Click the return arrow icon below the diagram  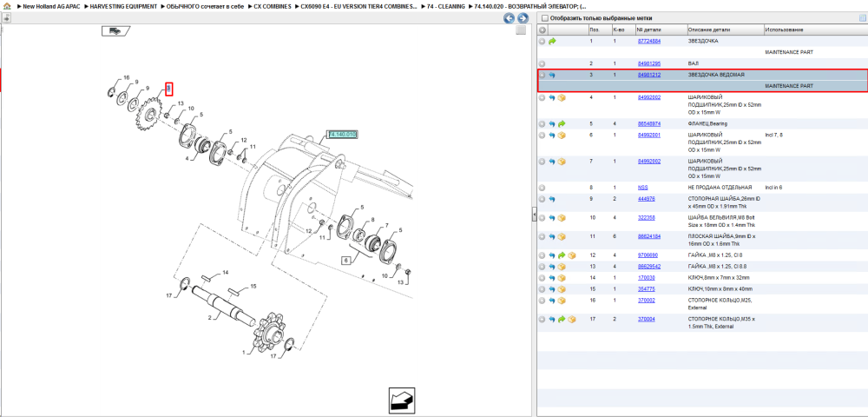click(x=401, y=400)
